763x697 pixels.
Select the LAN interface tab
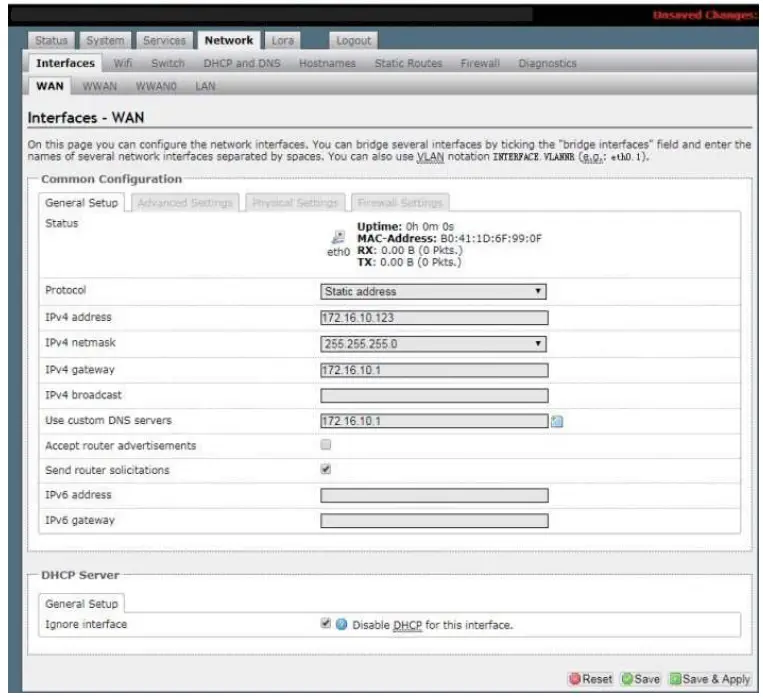(205, 86)
